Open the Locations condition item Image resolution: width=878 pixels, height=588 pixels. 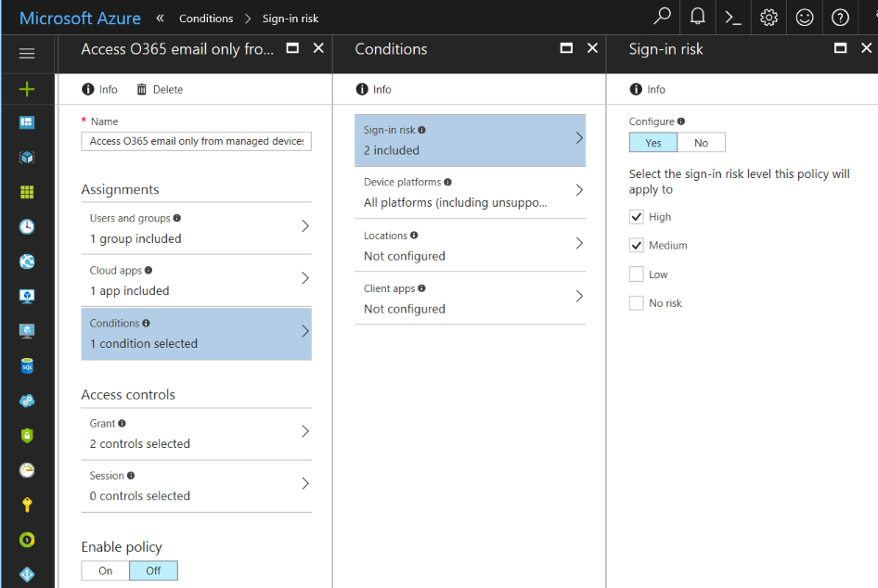(x=470, y=246)
